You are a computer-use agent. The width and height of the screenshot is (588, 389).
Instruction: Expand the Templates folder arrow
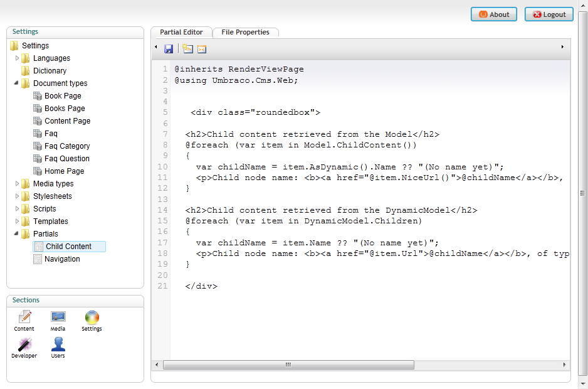click(x=18, y=221)
